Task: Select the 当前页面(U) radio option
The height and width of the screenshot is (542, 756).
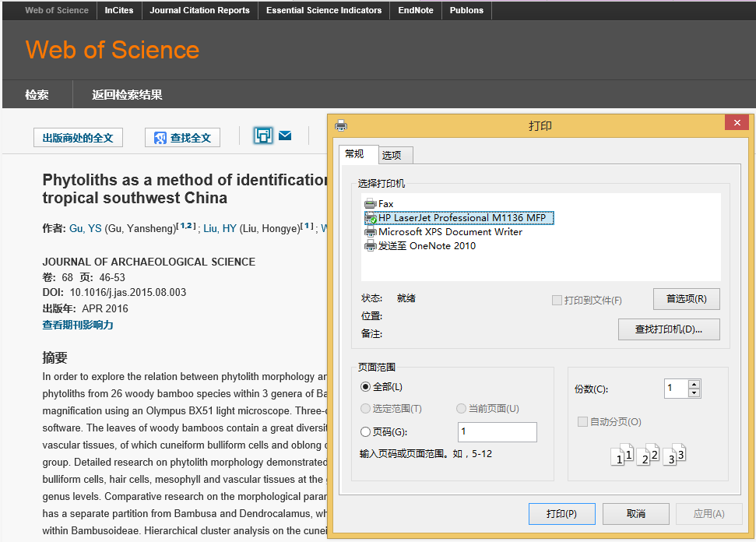Action: 461,408
